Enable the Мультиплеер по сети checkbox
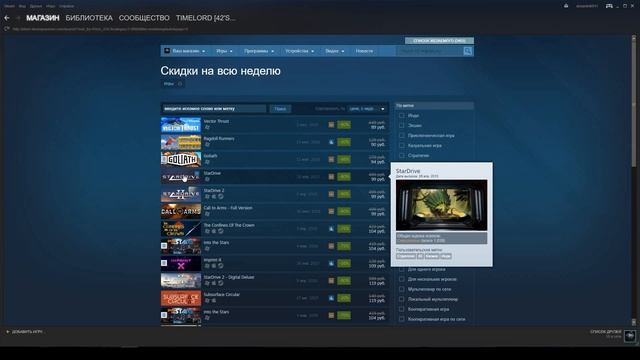This screenshot has height=360, width=640. (402, 289)
